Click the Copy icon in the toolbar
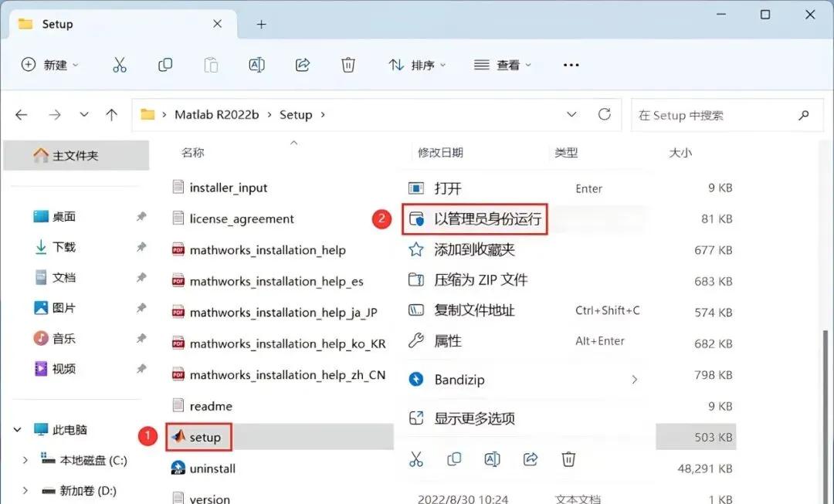The image size is (834, 504). [x=165, y=65]
